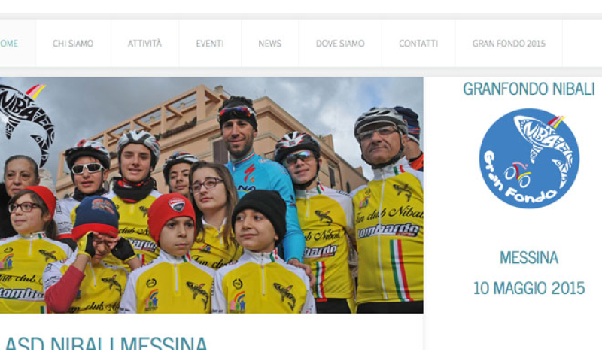
Task: Click the 10 Maggio 2015 date text
Action: coord(529,288)
